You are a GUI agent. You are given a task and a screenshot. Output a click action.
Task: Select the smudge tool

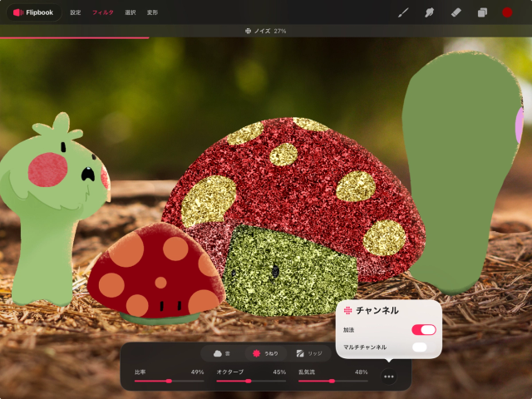(430, 12)
